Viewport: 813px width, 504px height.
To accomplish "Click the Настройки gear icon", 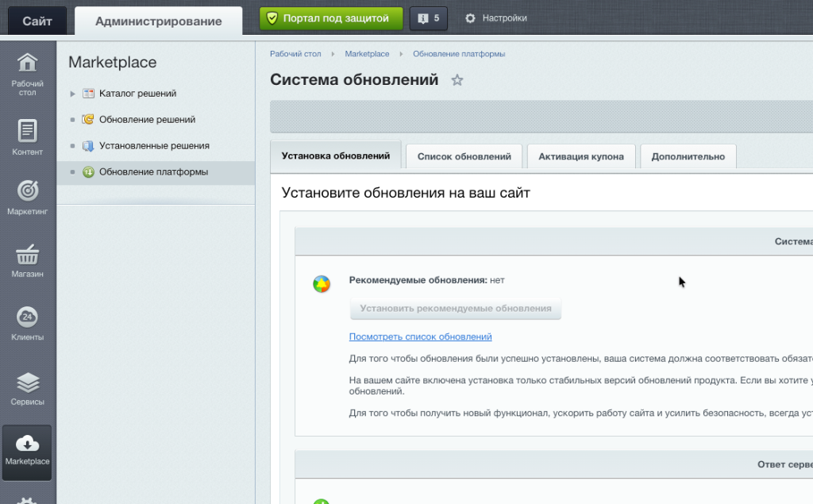I will coord(470,18).
